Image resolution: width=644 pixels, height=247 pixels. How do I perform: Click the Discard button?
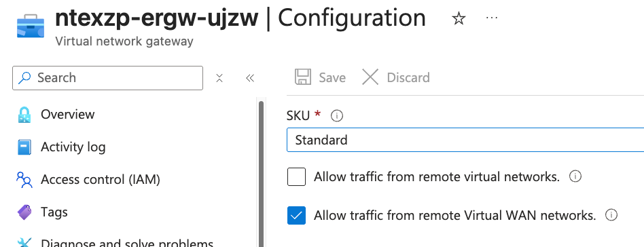tap(396, 77)
